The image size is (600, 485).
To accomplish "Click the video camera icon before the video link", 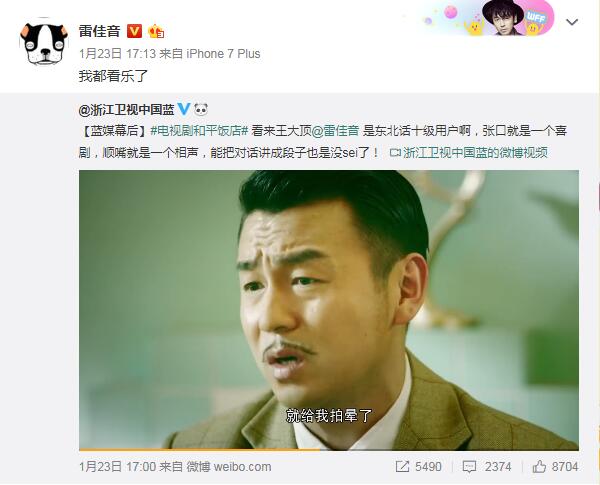I will 395,153.
